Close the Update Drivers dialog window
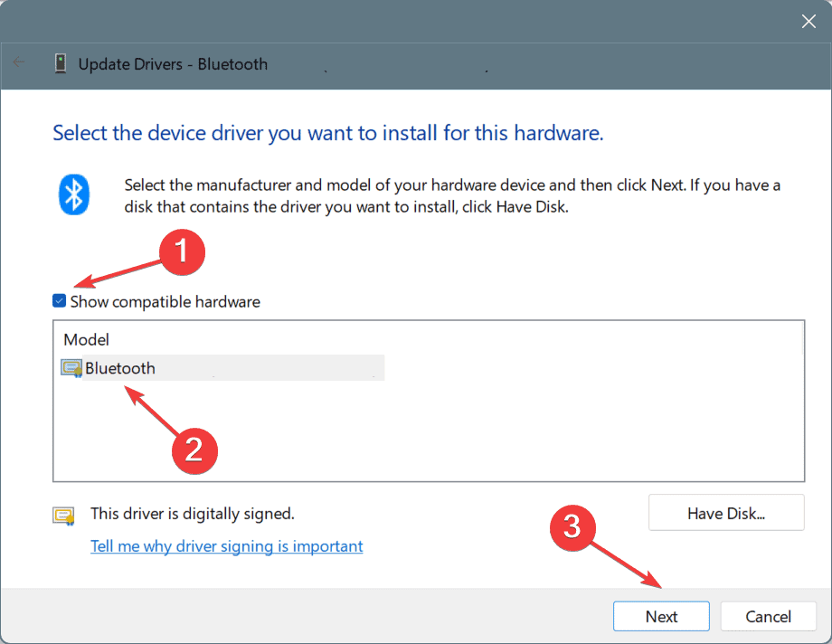 [808, 22]
